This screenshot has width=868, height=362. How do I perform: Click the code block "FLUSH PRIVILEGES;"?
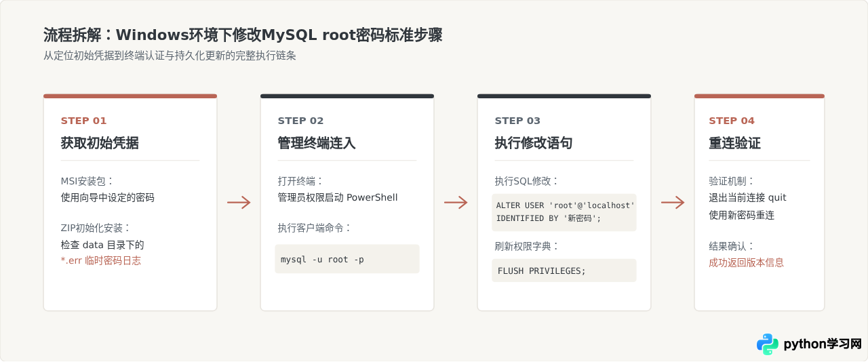564,270
